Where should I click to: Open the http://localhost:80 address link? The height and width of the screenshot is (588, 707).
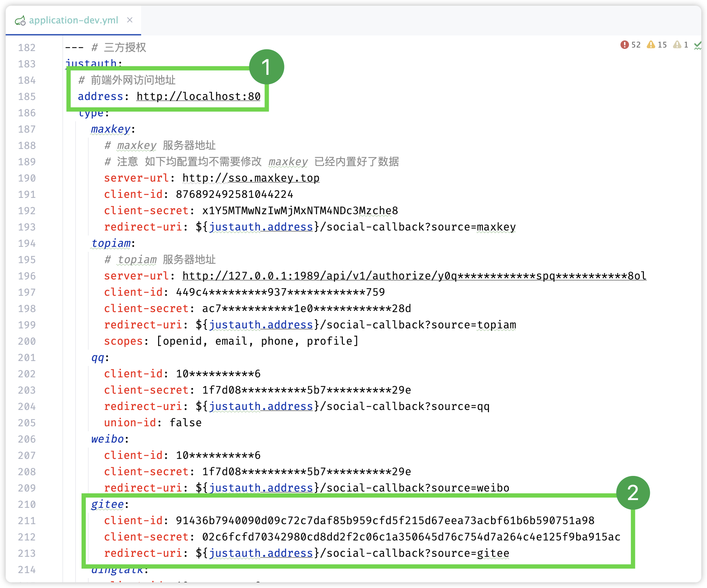(x=199, y=96)
